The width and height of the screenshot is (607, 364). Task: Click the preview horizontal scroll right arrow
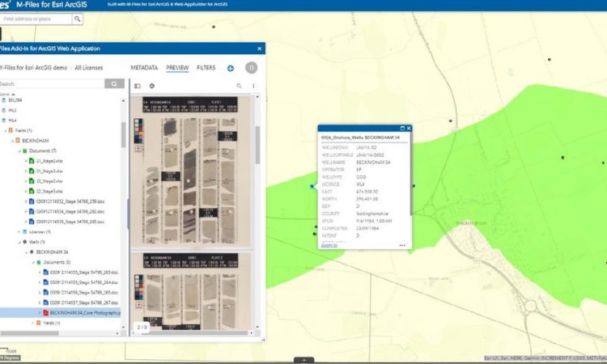point(251,332)
